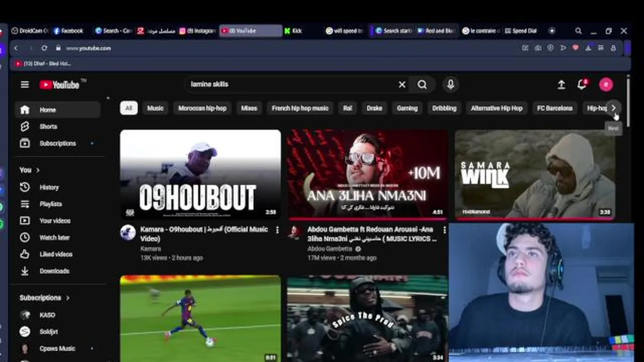
Task: Open the account avatar menu
Action: pyautogui.click(x=606, y=84)
